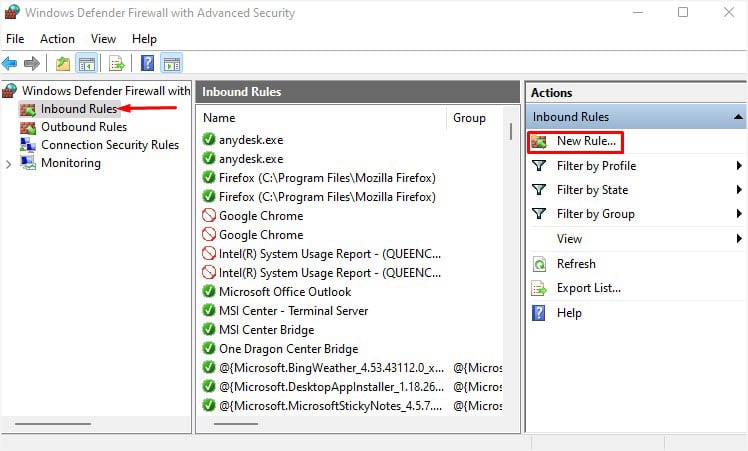This screenshot has height=451, width=748.
Task: Click the Export List toolbar icon
Action: point(117,64)
